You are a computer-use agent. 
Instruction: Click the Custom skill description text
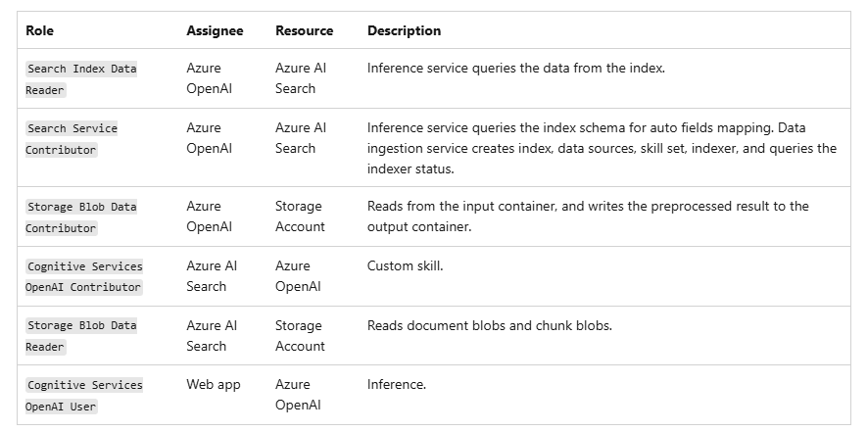405,265
